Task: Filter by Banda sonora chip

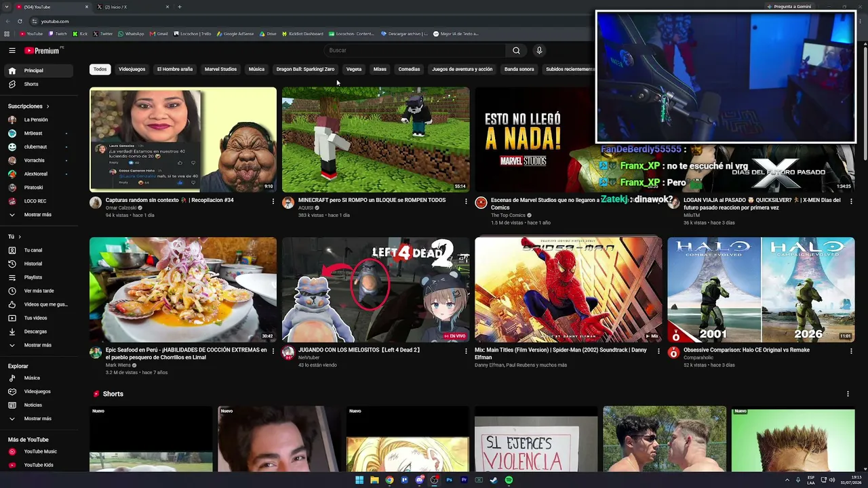Action: (x=519, y=69)
